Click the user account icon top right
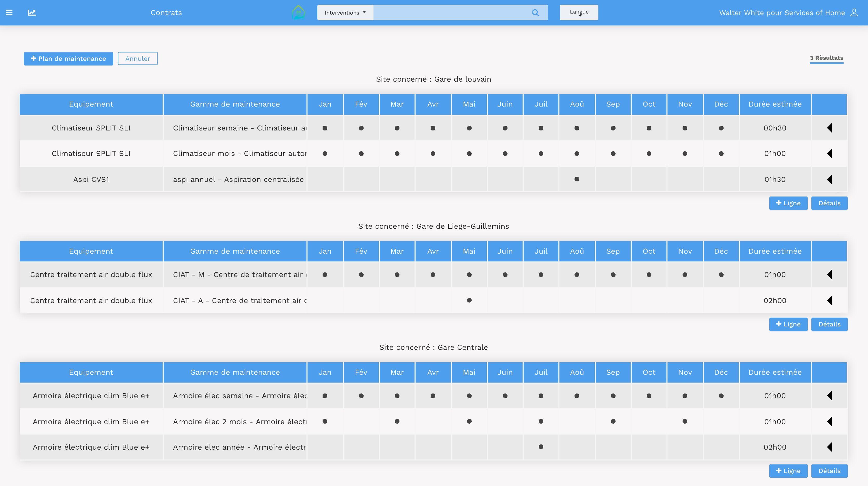868x486 pixels. (x=854, y=12)
